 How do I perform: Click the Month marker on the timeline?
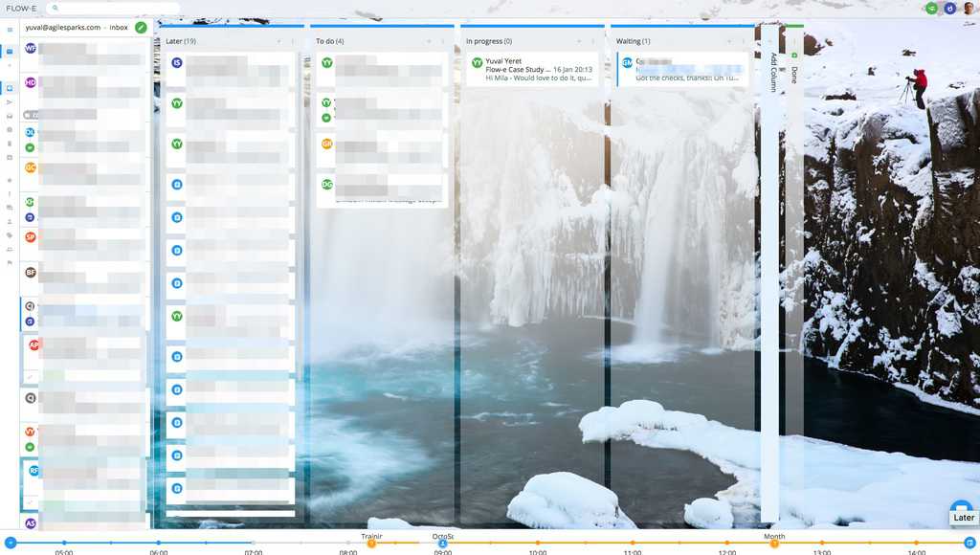774,543
